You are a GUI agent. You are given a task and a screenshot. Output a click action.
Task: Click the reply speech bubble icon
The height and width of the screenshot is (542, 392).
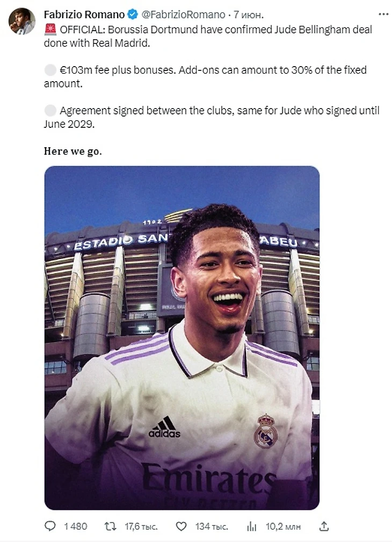pyautogui.click(x=50, y=526)
